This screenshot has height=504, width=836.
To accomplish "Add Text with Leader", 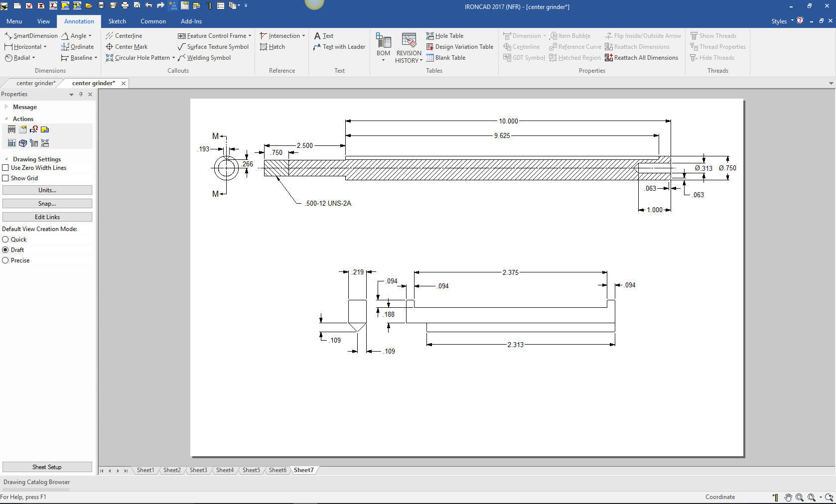I will 339,47.
